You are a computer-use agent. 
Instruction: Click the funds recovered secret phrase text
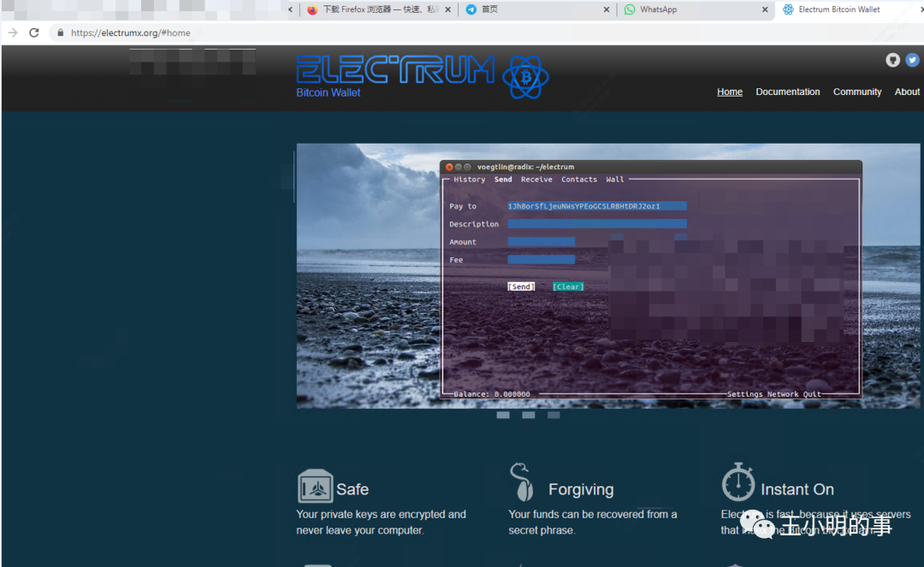pos(593,523)
